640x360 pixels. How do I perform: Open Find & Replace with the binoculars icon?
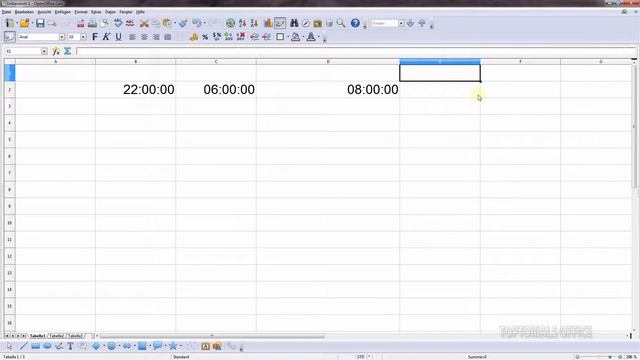pyautogui.click(x=294, y=23)
